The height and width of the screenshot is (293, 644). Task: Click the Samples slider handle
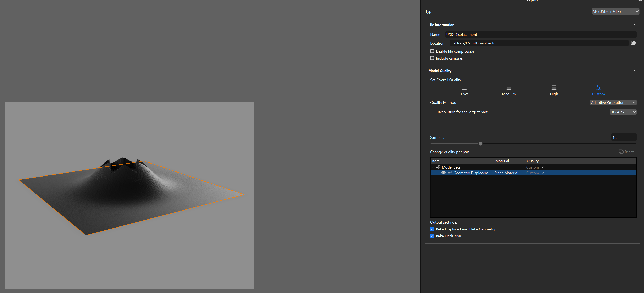coord(480,144)
